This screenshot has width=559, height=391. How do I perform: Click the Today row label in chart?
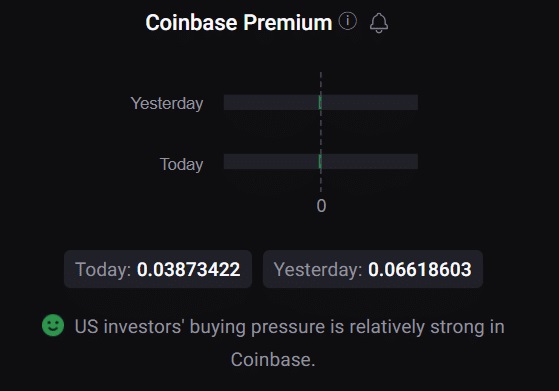pos(181,164)
